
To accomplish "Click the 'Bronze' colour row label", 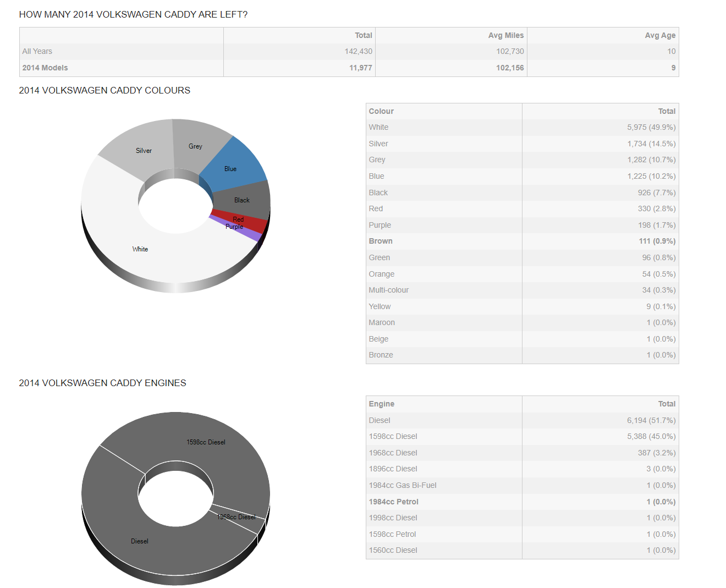I will pyautogui.click(x=381, y=355).
